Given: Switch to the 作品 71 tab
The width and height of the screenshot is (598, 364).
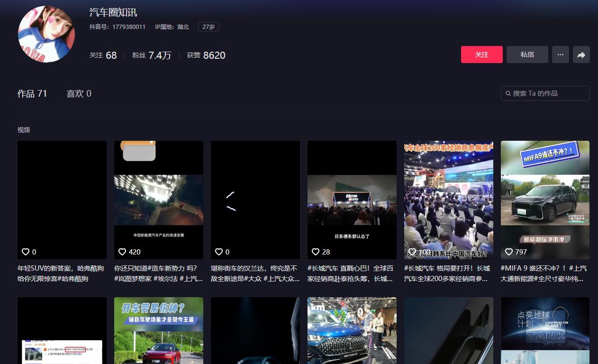Looking at the screenshot, I should tap(32, 94).
